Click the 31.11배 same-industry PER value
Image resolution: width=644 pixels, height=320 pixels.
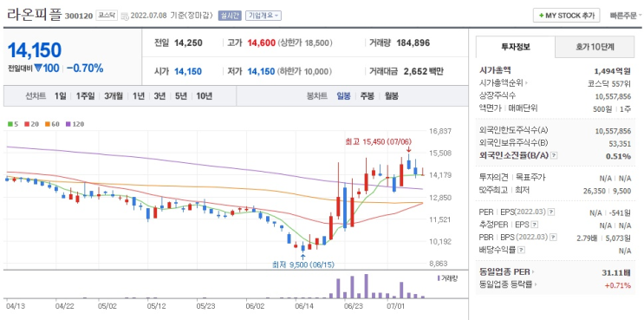tap(617, 272)
